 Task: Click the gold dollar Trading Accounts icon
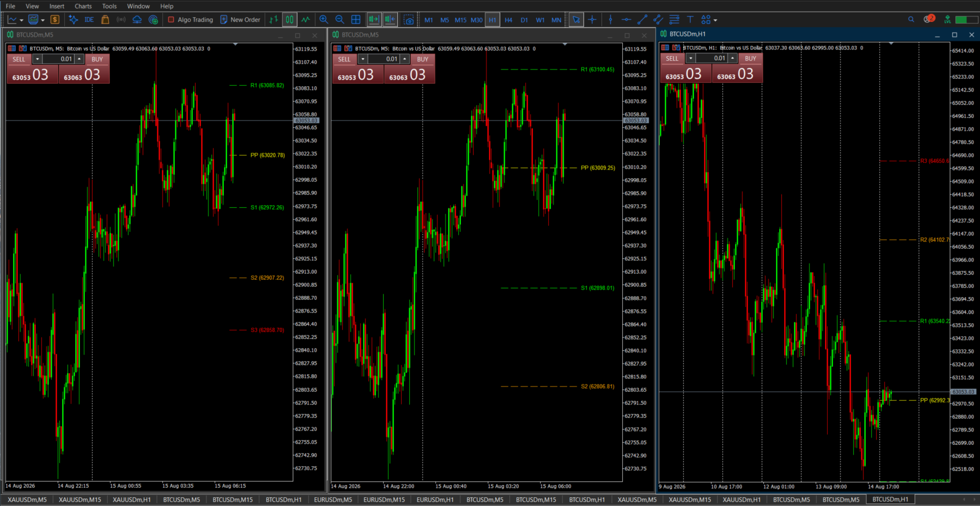55,19
